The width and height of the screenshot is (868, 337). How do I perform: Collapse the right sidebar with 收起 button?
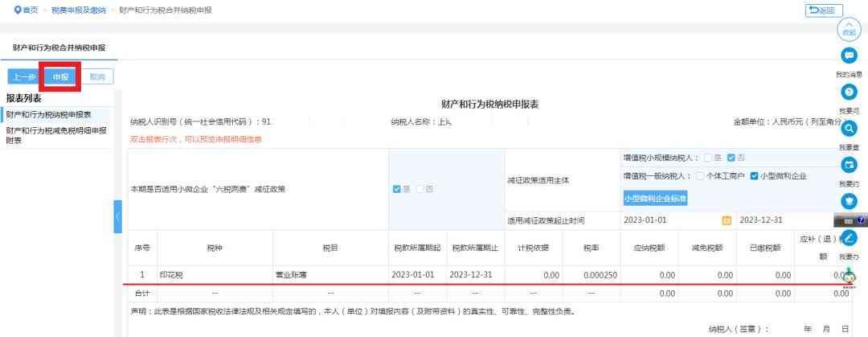[x=849, y=29]
